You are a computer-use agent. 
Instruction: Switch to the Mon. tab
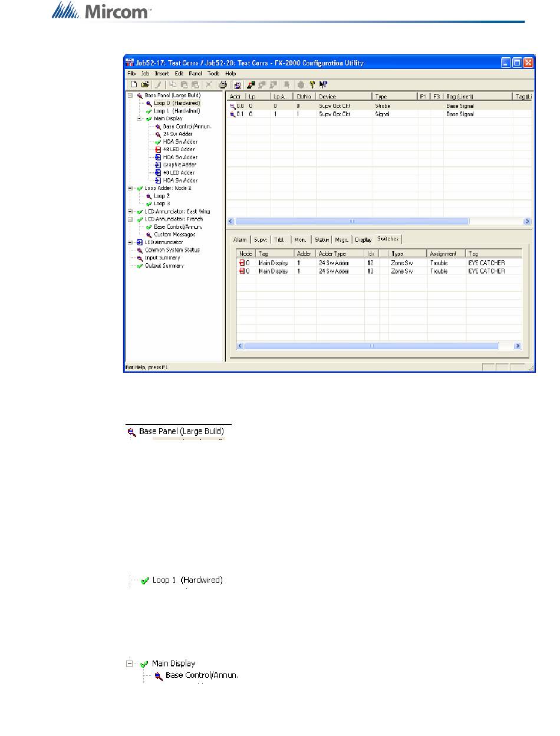coord(301,240)
